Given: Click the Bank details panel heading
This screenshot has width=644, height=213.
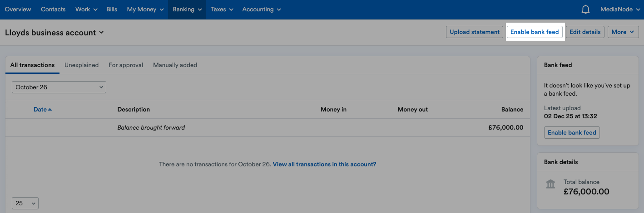Looking at the screenshot, I should (561, 162).
